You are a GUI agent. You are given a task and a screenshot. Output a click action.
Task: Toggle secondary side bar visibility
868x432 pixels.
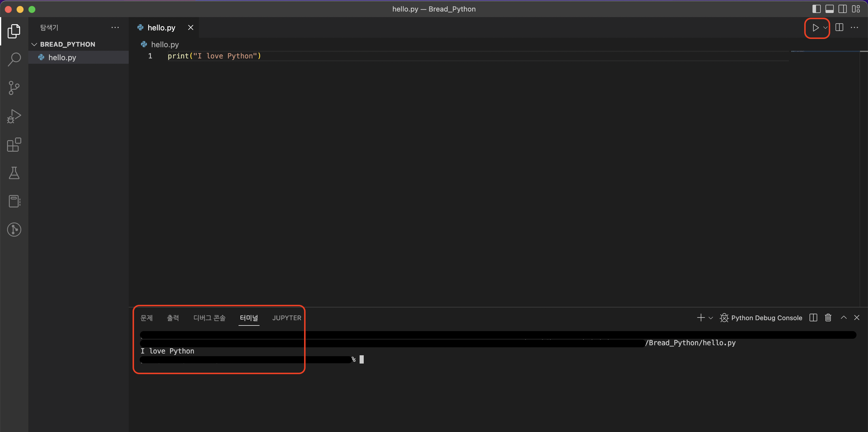842,9
